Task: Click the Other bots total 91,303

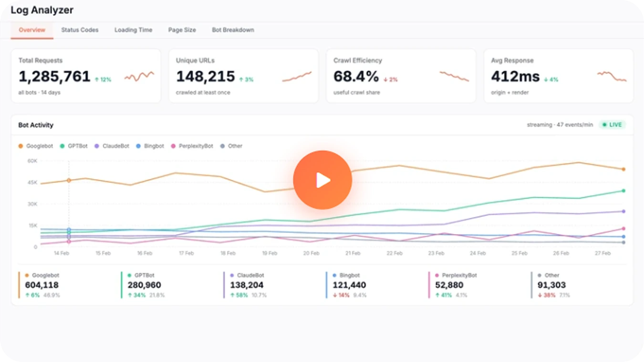Action: click(551, 285)
